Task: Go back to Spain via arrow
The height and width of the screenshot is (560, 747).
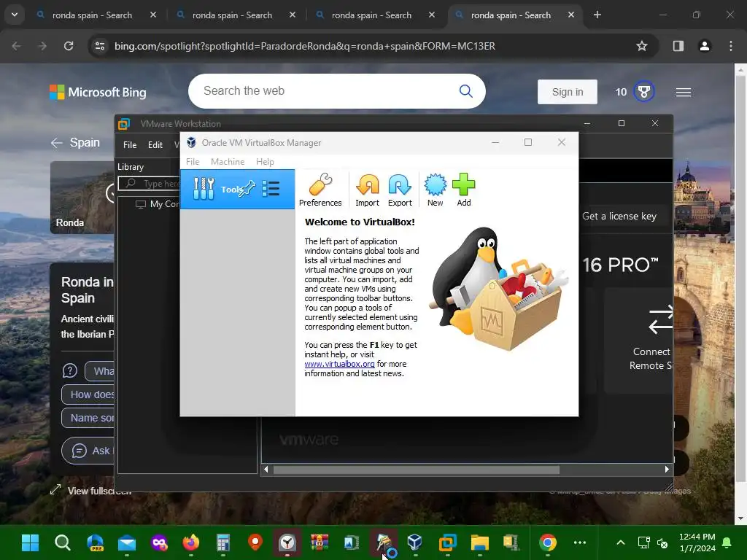Action: coord(57,142)
